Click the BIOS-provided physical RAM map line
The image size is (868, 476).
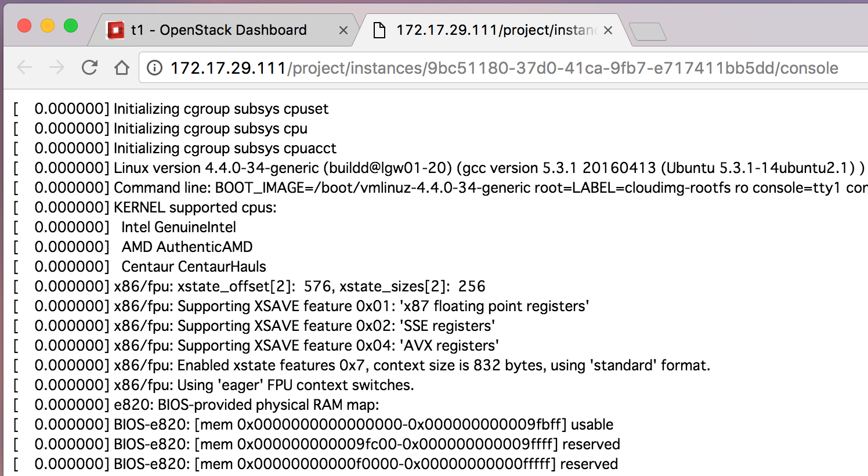246,405
